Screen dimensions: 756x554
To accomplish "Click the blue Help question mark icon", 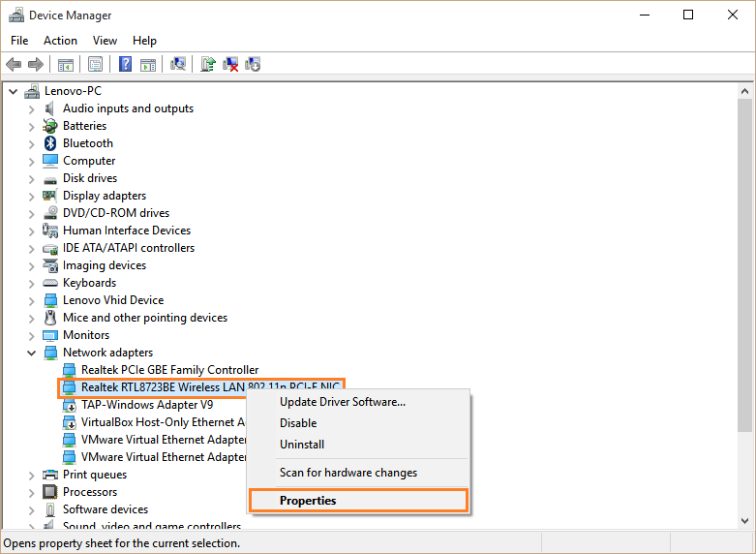I will [125, 64].
